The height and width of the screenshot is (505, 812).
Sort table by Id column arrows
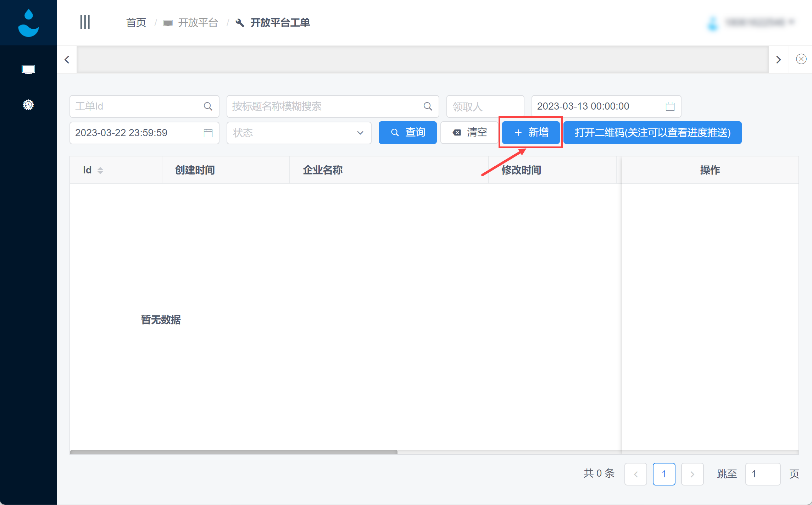click(100, 171)
